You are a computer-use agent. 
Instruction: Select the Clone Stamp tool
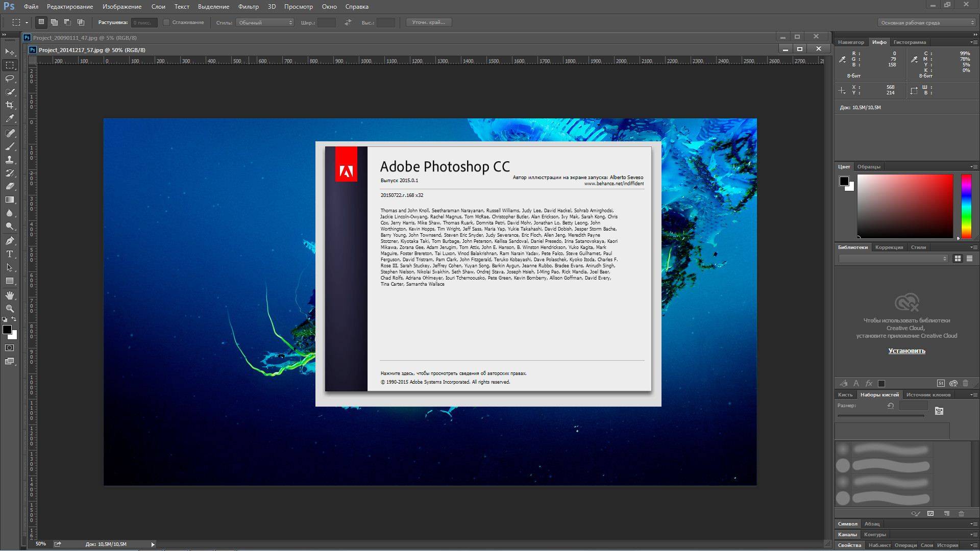[x=10, y=160]
